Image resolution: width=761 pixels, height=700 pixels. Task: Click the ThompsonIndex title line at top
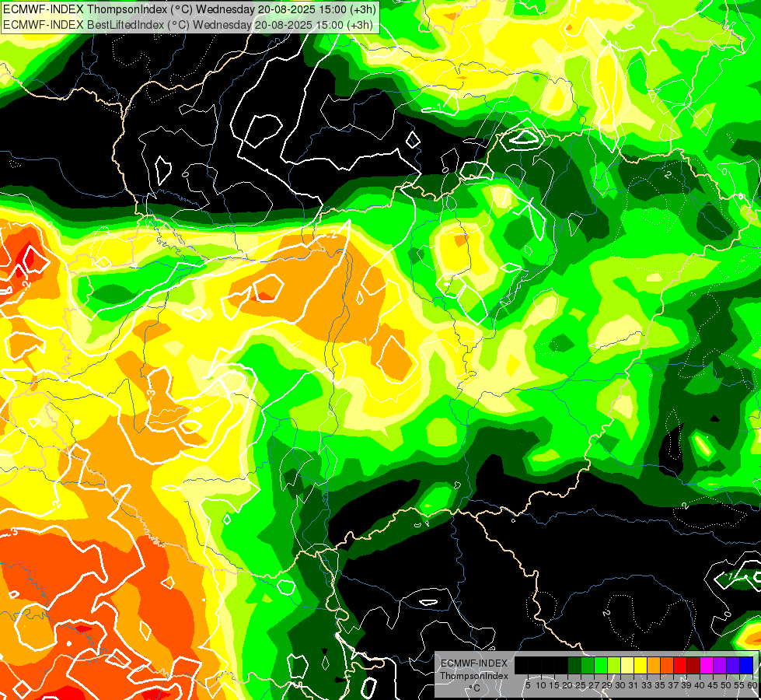click(190, 9)
